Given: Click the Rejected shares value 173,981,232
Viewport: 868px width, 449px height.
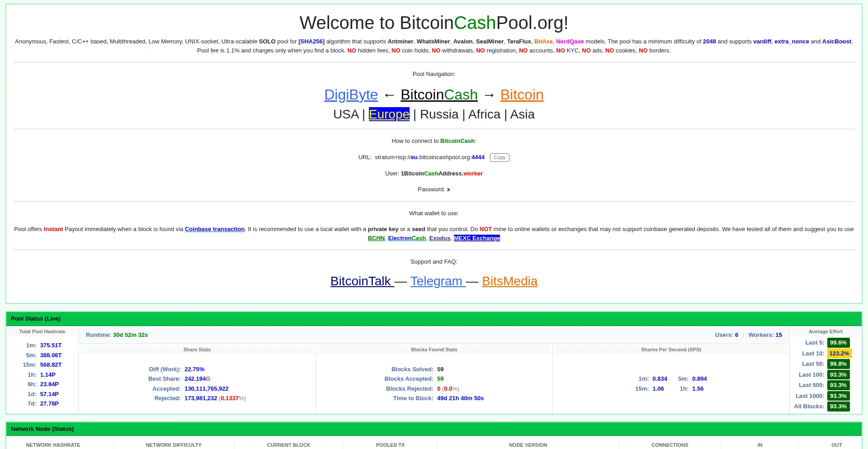Looking at the screenshot, I should click(x=201, y=398).
